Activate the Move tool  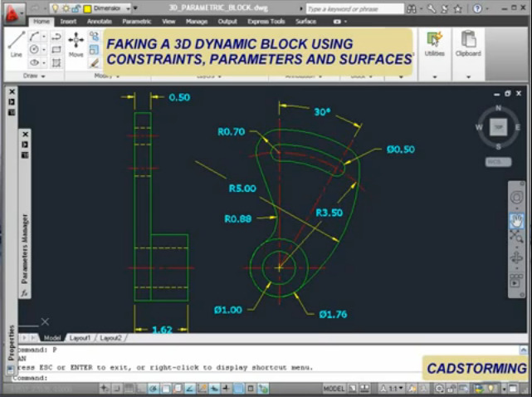[76, 45]
